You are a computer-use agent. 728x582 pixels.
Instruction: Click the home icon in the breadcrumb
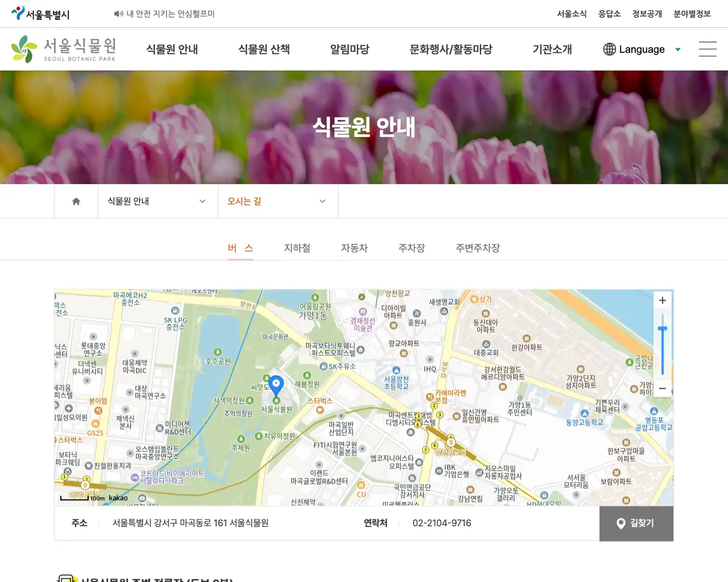[x=76, y=201]
